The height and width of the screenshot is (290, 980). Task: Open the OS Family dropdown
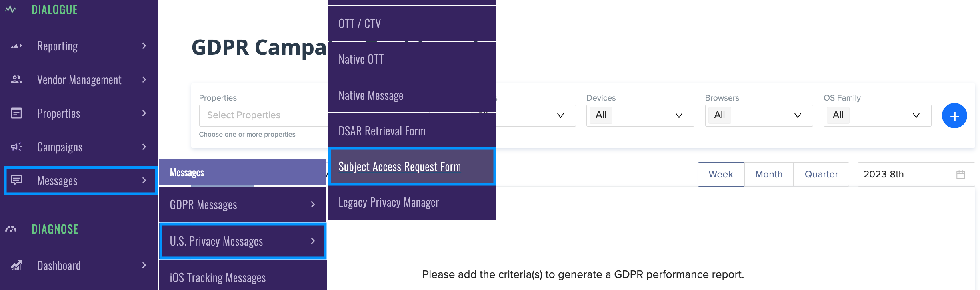pyautogui.click(x=877, y=115)
